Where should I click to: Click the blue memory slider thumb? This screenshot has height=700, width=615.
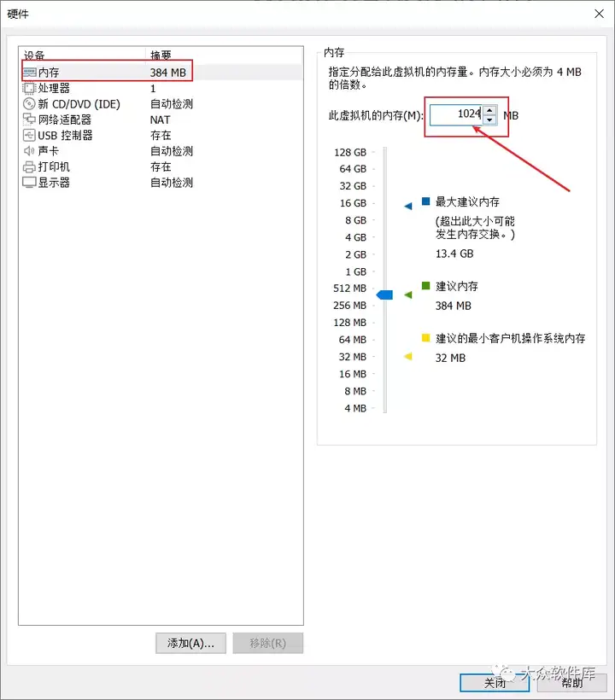(384, 295)
